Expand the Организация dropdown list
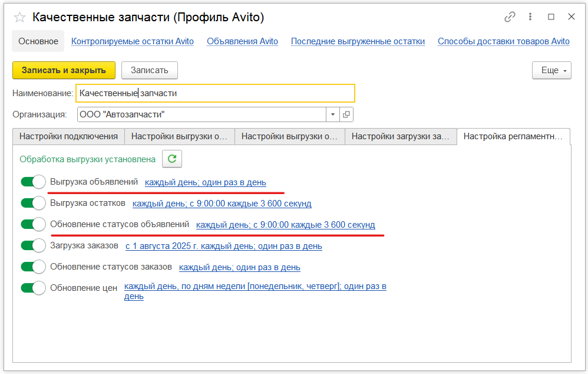588x374 pixels. coord(332,114)
